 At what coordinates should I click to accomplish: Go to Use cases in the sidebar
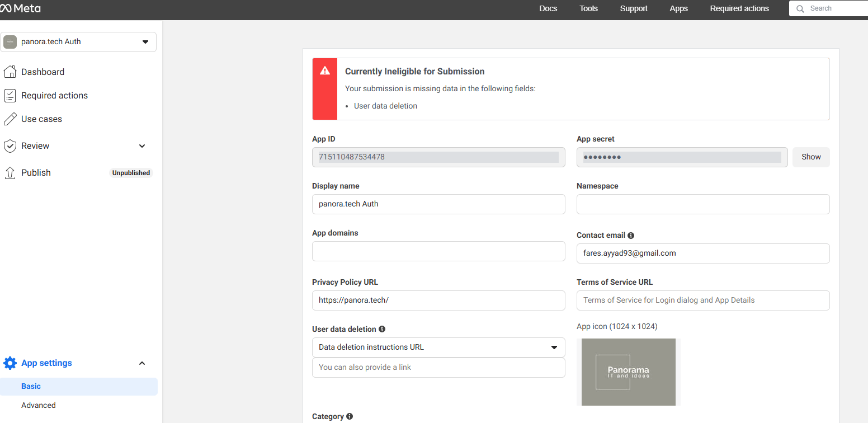(x=41, y=119)
